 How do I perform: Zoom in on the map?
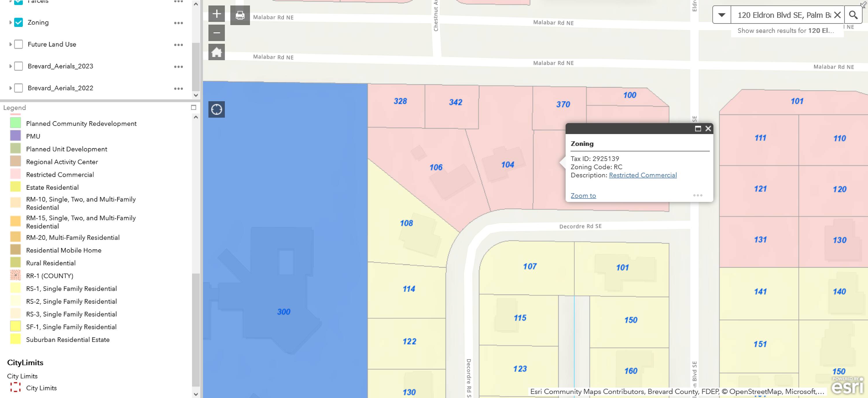(x=216, y=14)
